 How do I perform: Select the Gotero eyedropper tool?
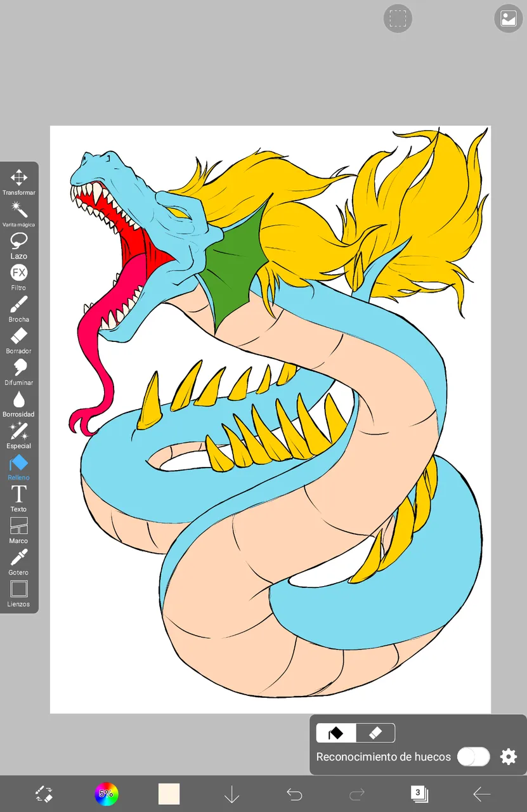coord(18,562)
